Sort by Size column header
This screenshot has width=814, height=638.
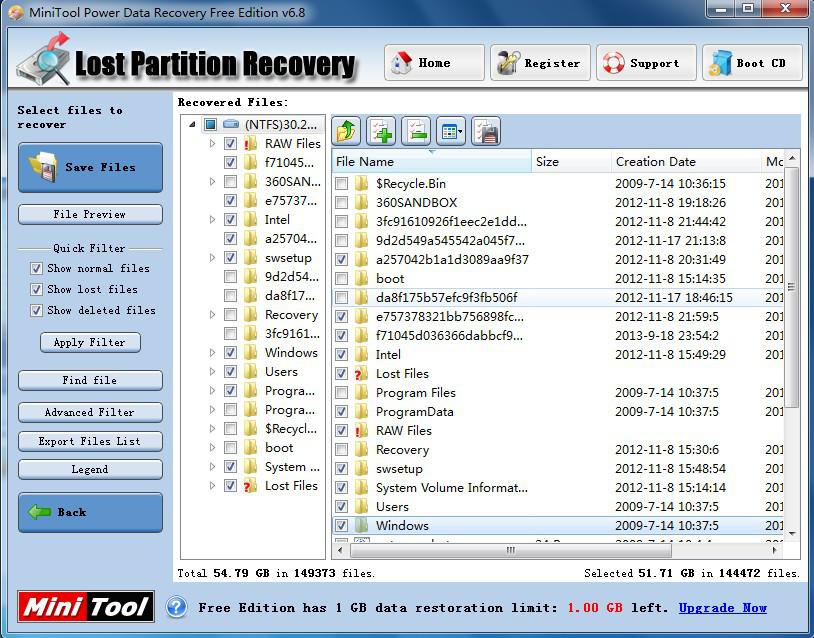coord(571,162)
